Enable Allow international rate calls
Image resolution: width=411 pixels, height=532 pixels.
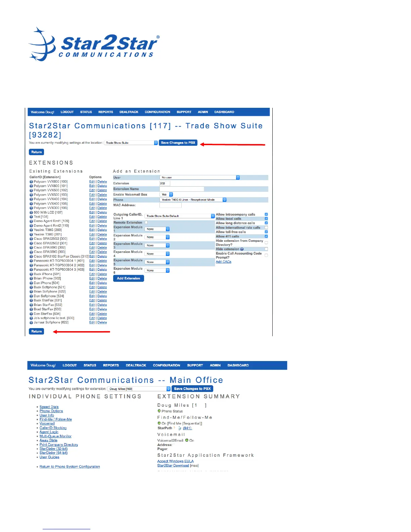[x=266, y=227]
